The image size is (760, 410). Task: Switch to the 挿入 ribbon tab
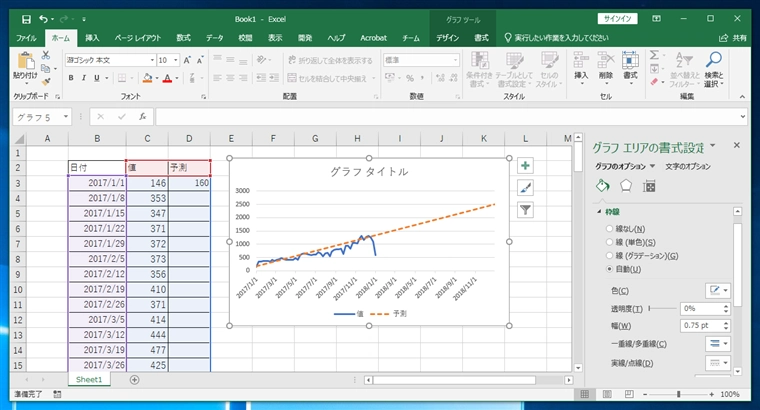coord(92,37)
